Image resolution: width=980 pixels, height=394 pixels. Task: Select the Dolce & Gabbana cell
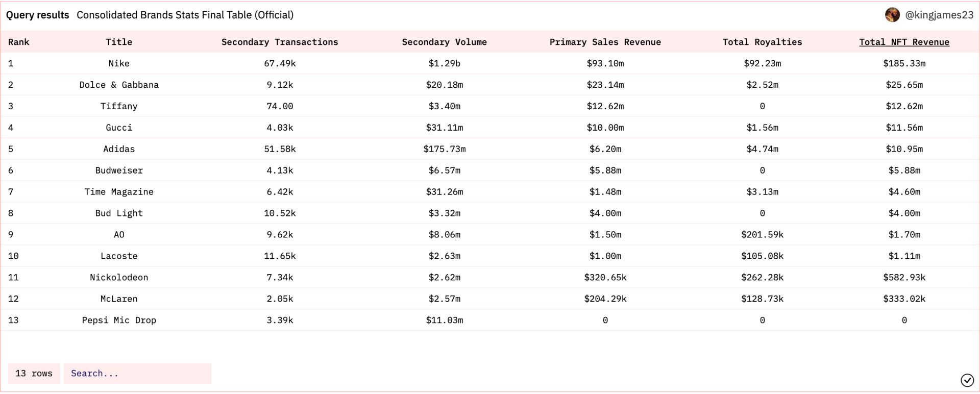(119, 85)
